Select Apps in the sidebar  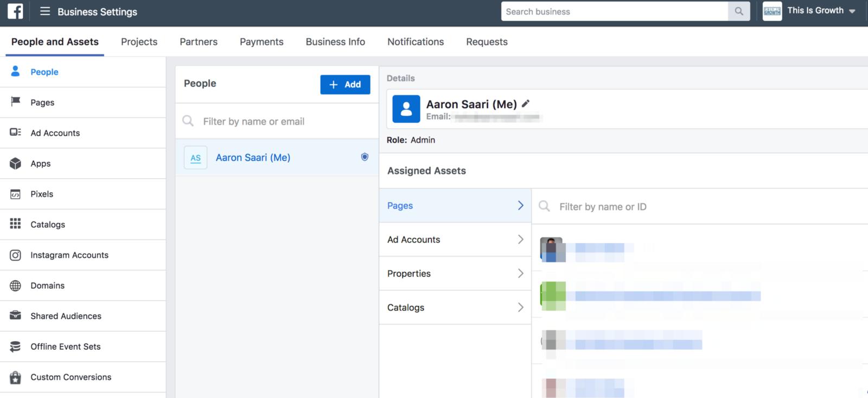pyautogui.click(x=83, y=163)
